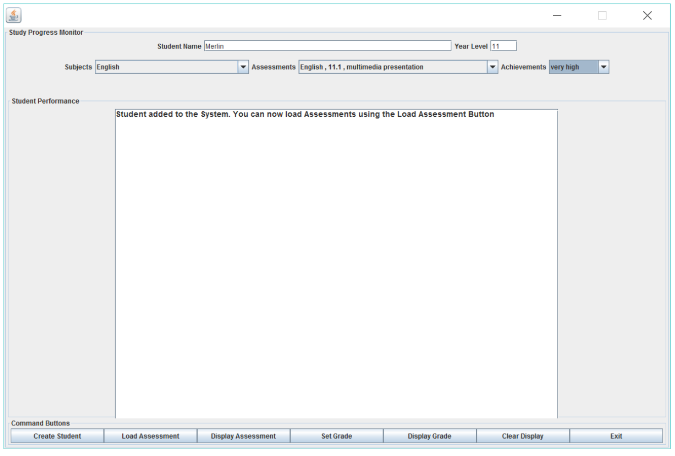Click the Load Assessment button
This screenshot has height=456, width=675.
(150, 437)
